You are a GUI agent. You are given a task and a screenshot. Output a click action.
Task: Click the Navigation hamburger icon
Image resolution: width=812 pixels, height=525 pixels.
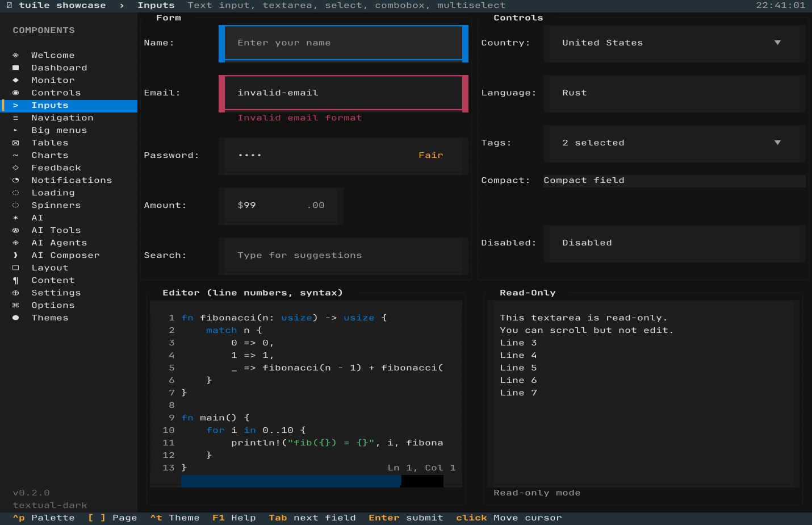point(15,118)
